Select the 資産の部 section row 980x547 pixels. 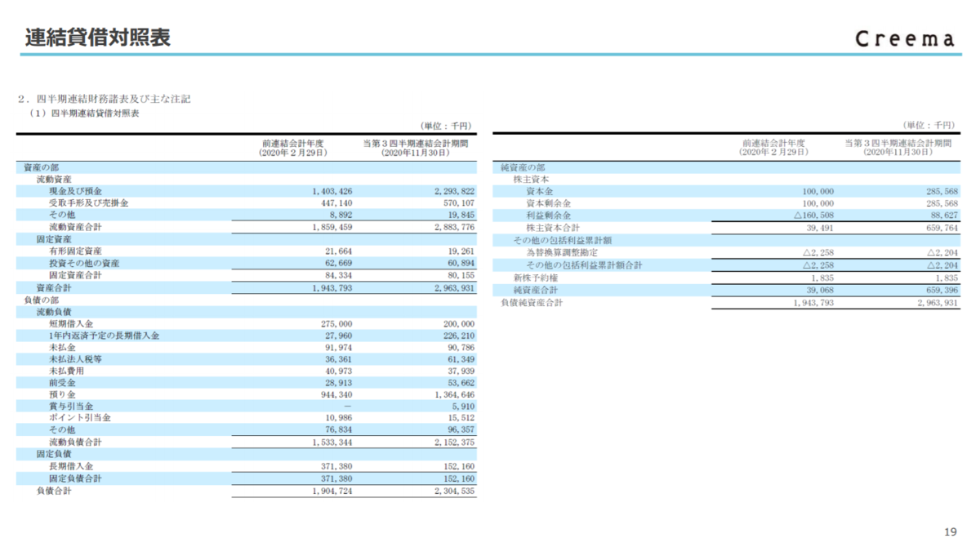click(247, 167)
